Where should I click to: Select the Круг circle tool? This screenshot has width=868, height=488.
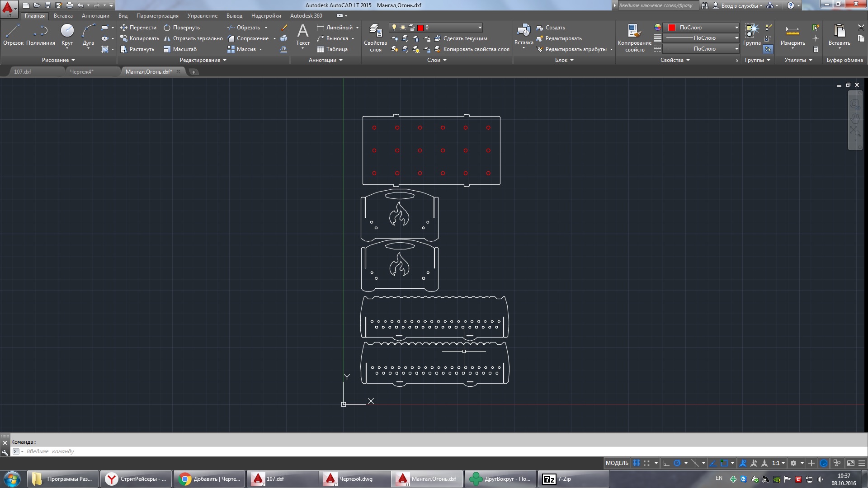pos(67,35)
